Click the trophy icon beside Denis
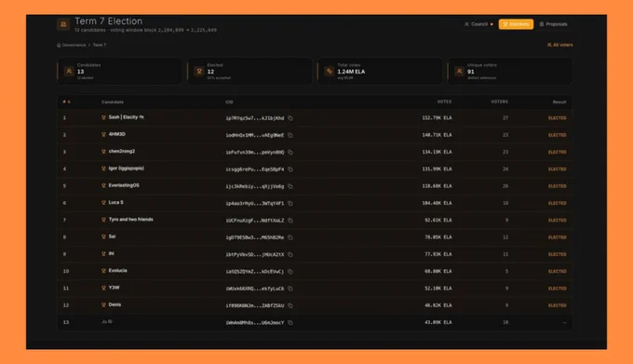The image size is (633, 364). coord(103,304)
